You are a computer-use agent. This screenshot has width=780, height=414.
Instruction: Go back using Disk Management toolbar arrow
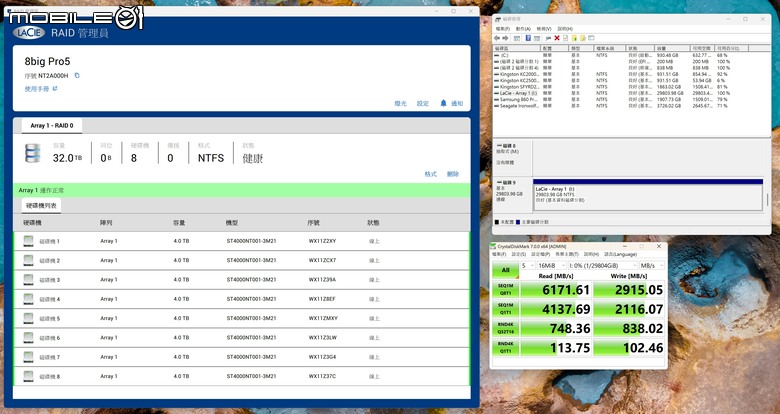[x=497, y=38]
